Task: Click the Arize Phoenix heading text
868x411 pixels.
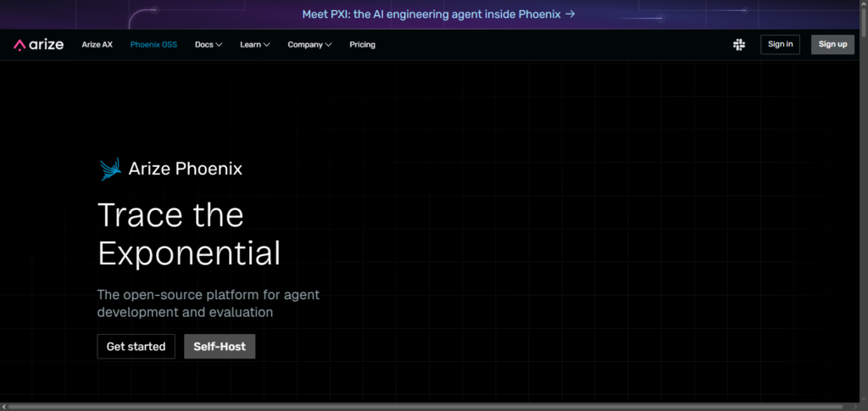Action: (x=186, y=169)
